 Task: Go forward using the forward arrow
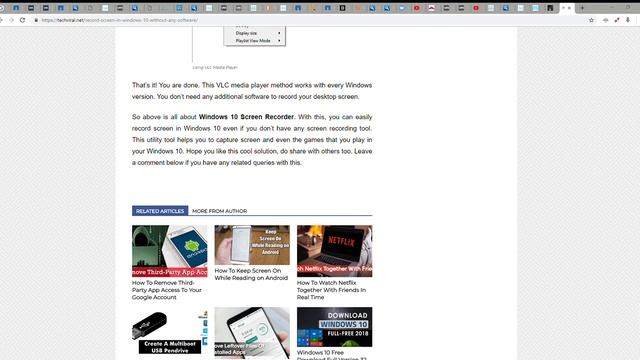(x=11, y=20)
